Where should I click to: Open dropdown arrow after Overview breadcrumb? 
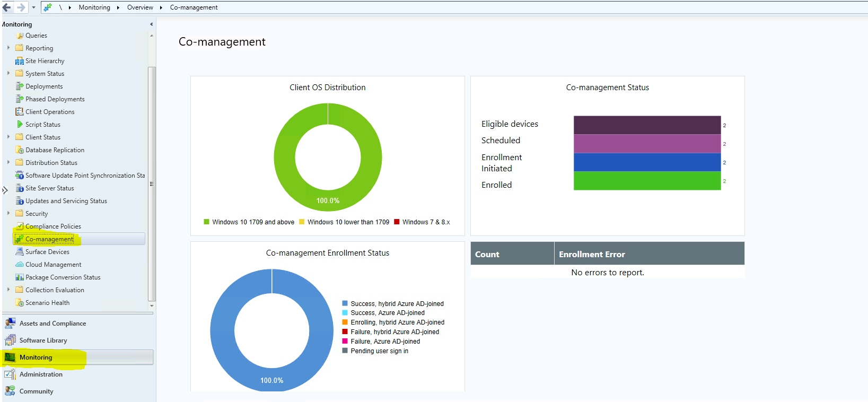(161, 7)
